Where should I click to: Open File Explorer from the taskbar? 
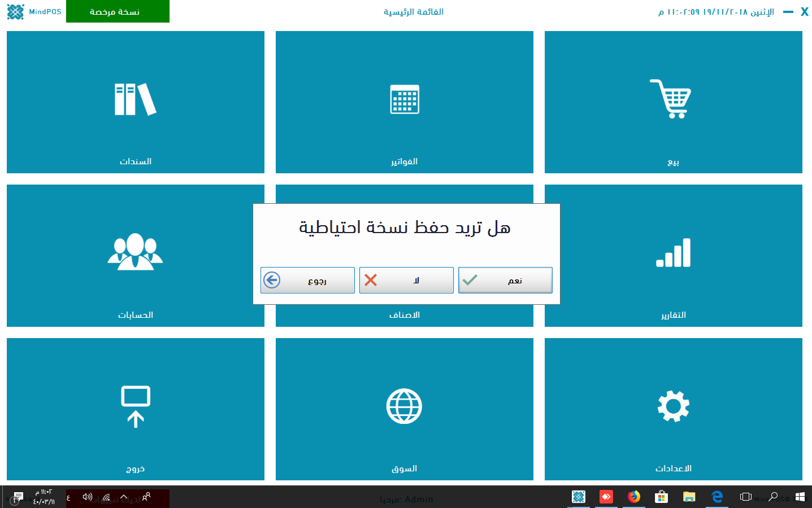click(689, 497)
